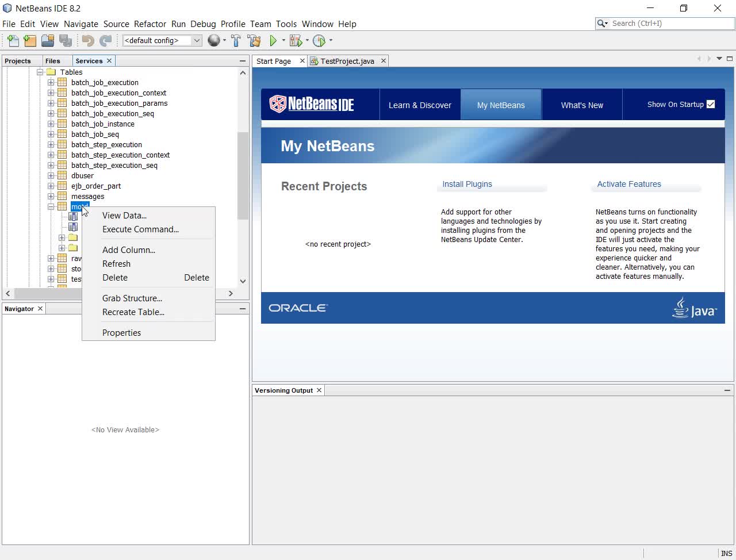Maximize the editor window icon
Screen dimensions: 736x560
click(x=730, y=59)
